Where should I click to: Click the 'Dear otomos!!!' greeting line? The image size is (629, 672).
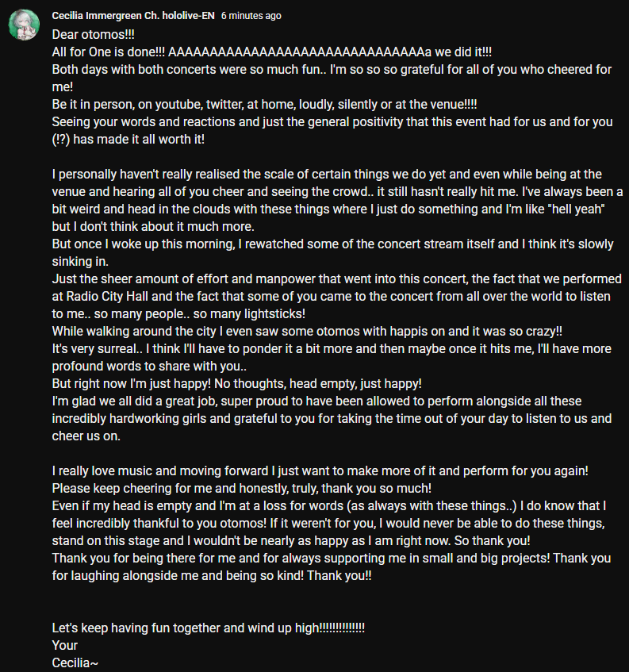(x=94, y=35)
